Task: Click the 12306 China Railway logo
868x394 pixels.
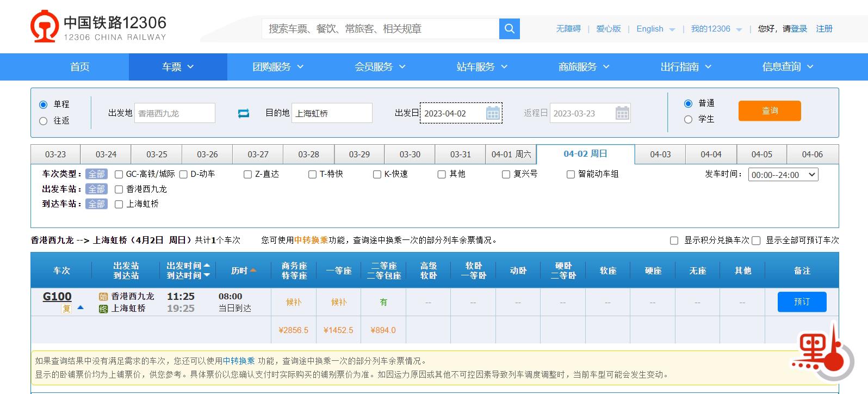Action: click(x=98, y=27)
